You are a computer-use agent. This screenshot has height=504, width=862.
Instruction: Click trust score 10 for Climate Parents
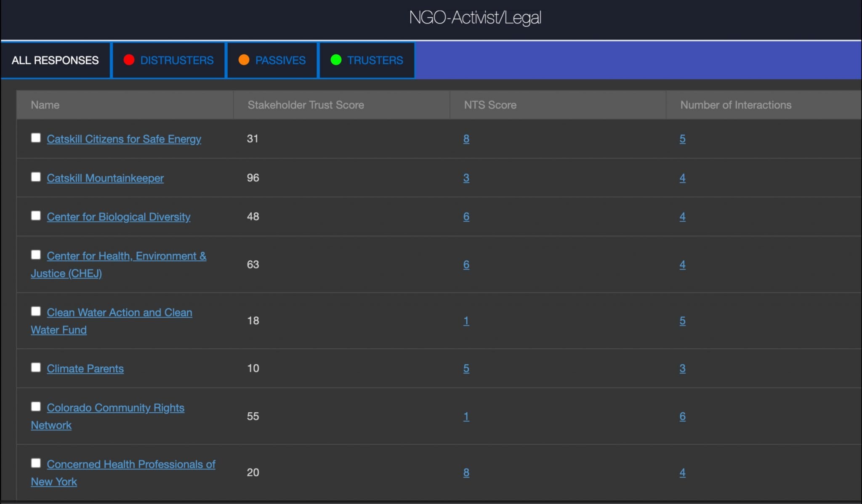tap(253, 369)
